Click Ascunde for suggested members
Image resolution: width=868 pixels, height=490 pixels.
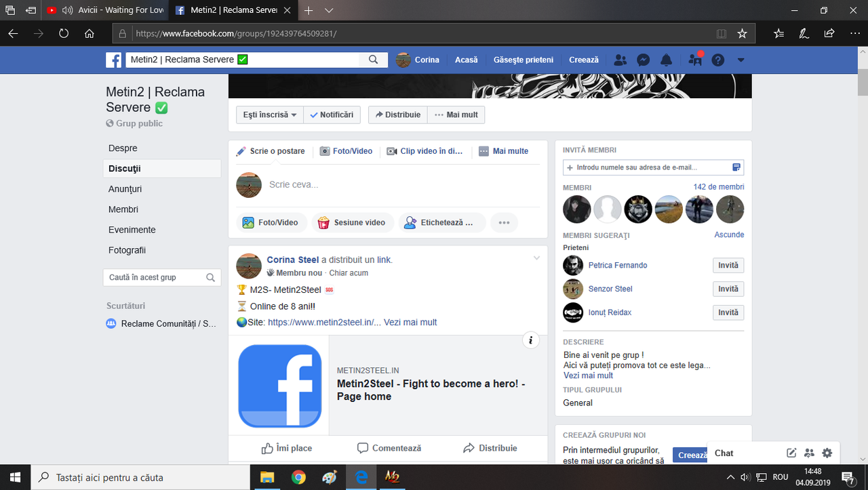click(729, 234)
